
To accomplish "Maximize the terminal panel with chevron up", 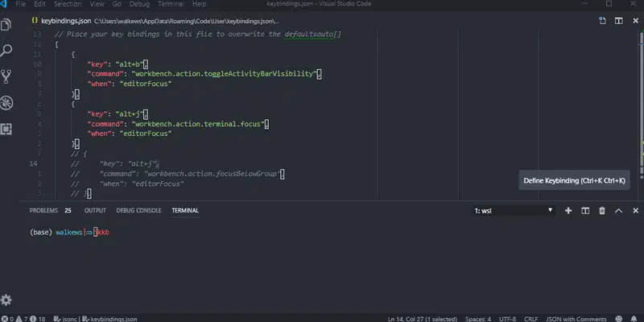I will [x=618, y=211].
